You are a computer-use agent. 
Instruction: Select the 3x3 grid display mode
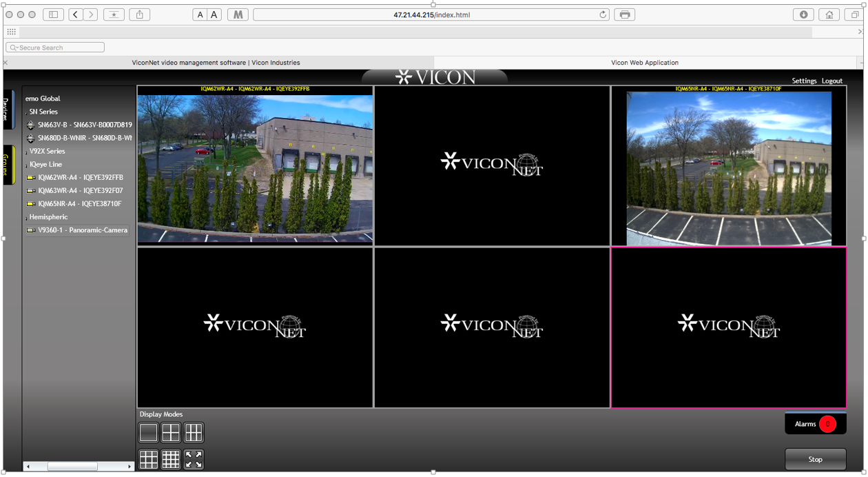(148, 459)
